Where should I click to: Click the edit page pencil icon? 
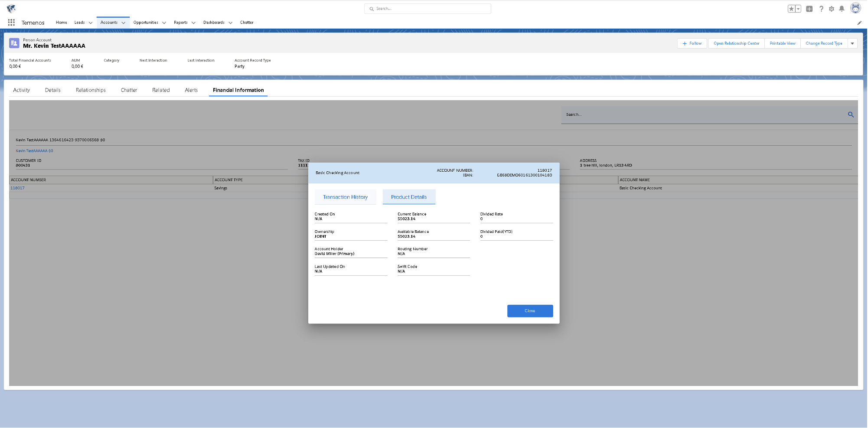859,23
